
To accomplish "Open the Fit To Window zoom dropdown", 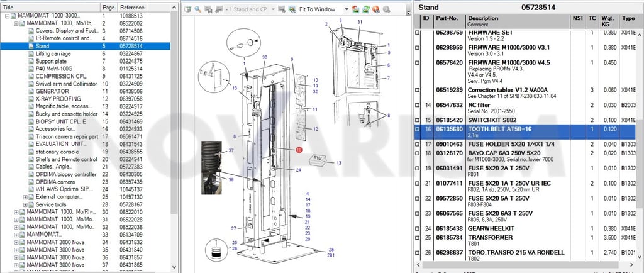I will (x=347, y=9).
